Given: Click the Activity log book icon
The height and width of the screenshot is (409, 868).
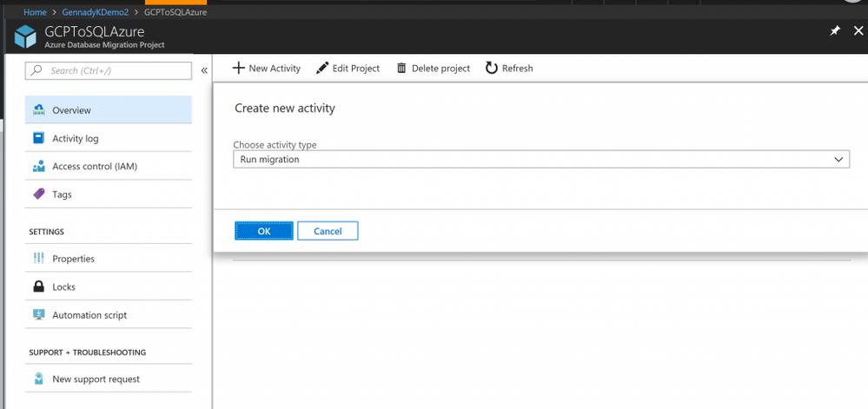Looking at the screenshot, I should [x=39, y=138].
